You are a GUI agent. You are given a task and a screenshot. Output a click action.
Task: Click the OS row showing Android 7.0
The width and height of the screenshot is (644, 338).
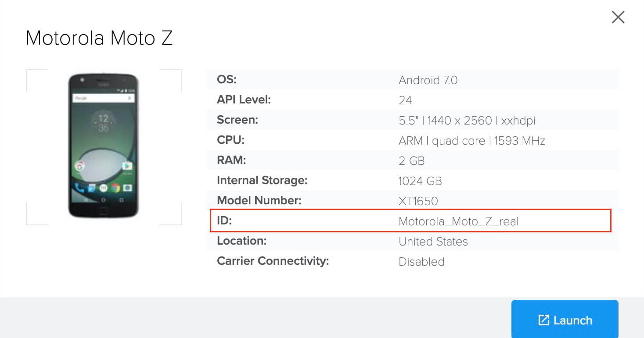(413, 80)
